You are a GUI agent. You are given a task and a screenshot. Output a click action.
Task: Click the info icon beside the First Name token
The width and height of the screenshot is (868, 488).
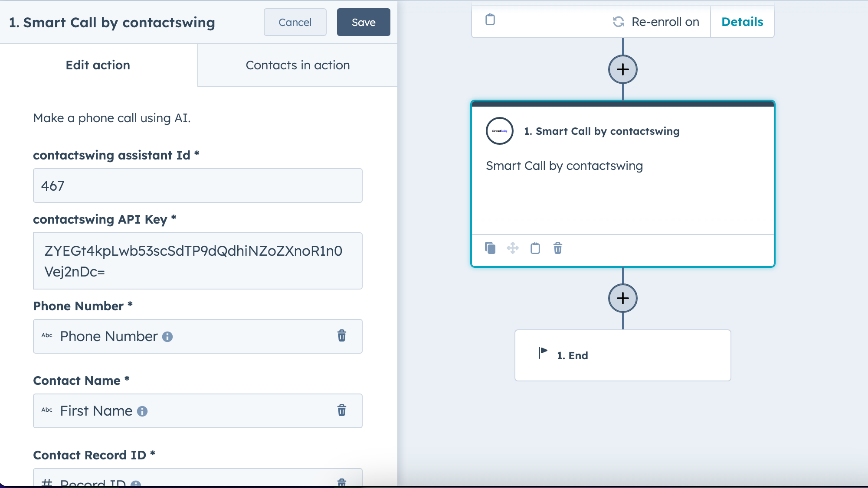[x=142, y=411]
